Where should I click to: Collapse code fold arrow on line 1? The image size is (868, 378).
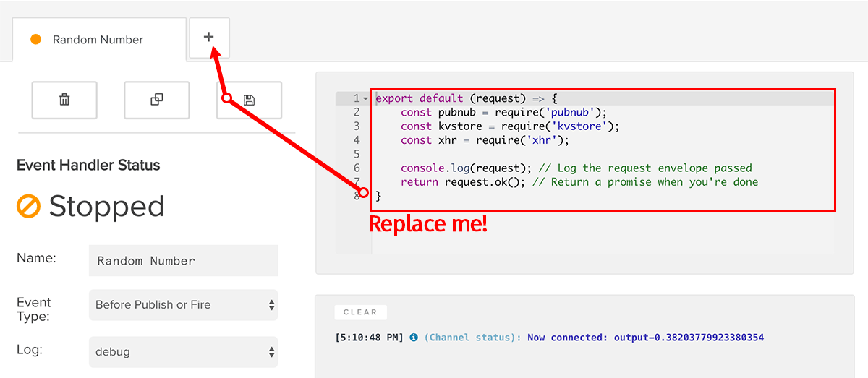coord(366,98)
